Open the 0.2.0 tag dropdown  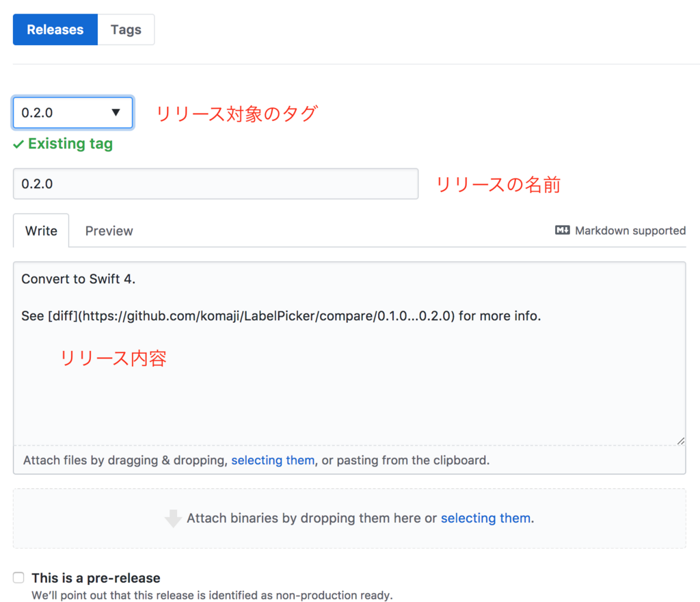pyautogui.click(x=72, y=113)
